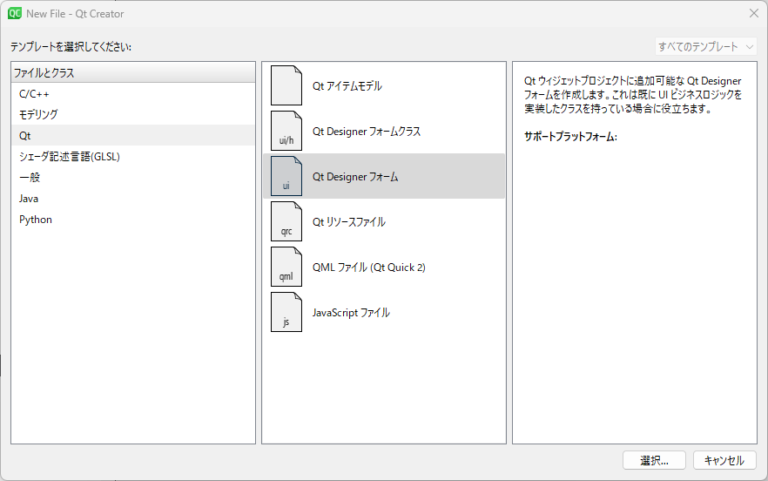
Task: Click the Qt アイテムモデル file icon
Action: coord(286,86)
